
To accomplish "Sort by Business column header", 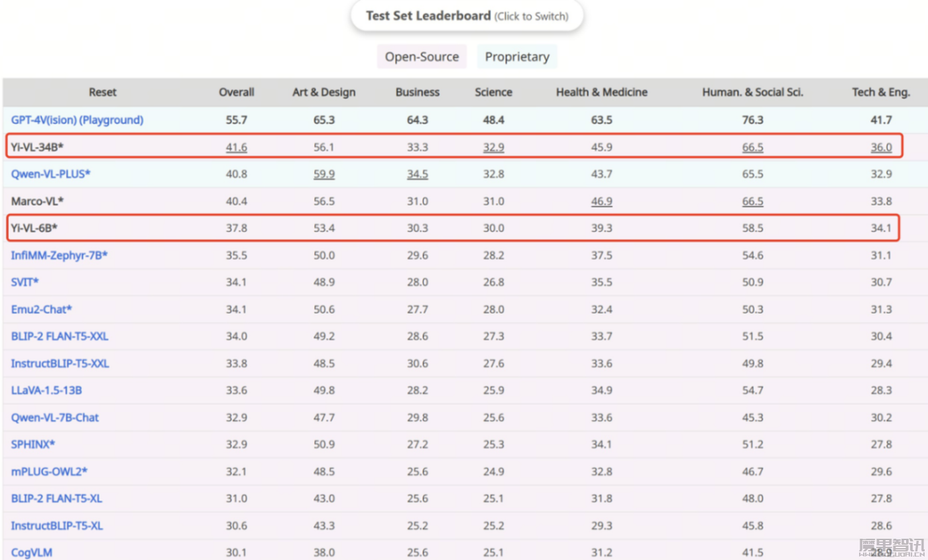I will [x=418, y=93].
